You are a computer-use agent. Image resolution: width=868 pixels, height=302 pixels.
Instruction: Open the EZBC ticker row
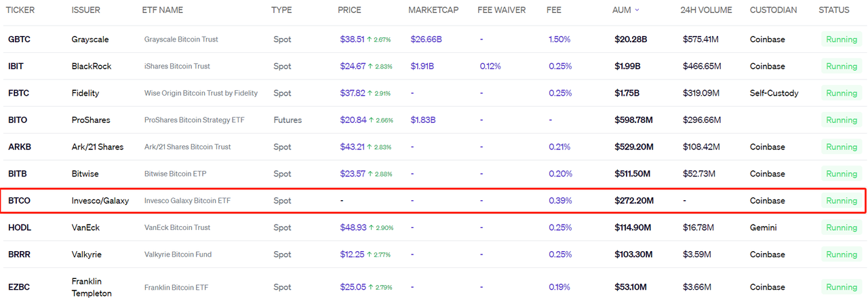pos(18,287)
